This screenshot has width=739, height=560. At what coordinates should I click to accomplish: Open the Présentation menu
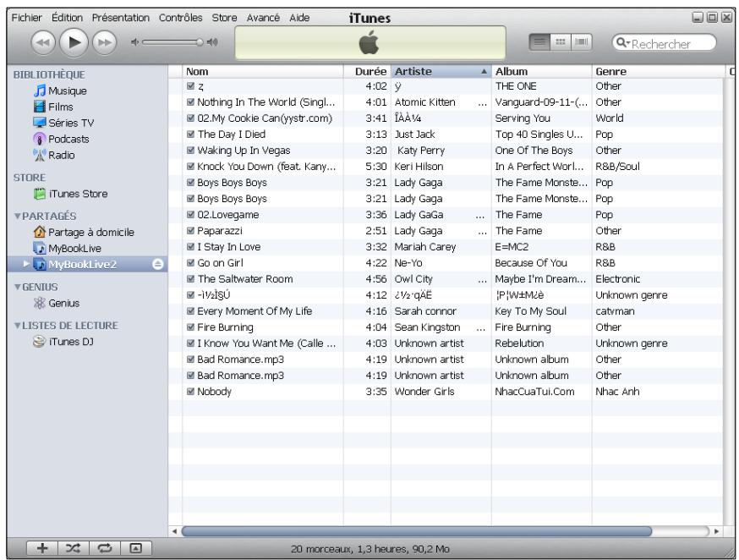(x=121, y=18)
